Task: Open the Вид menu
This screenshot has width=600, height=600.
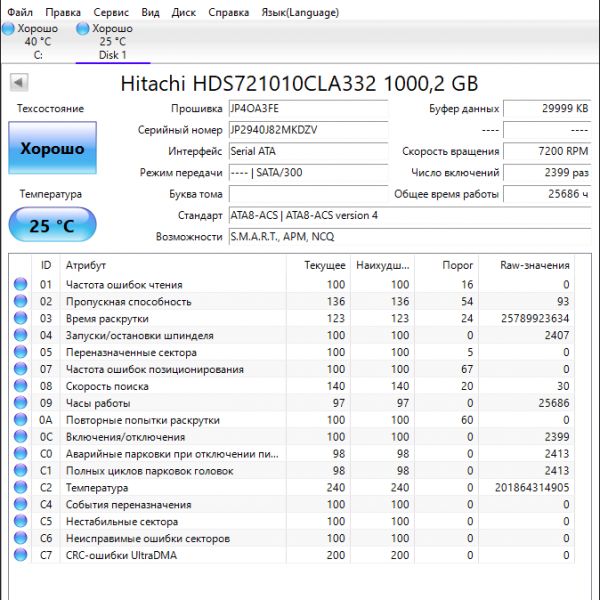Action: point(150,12)
